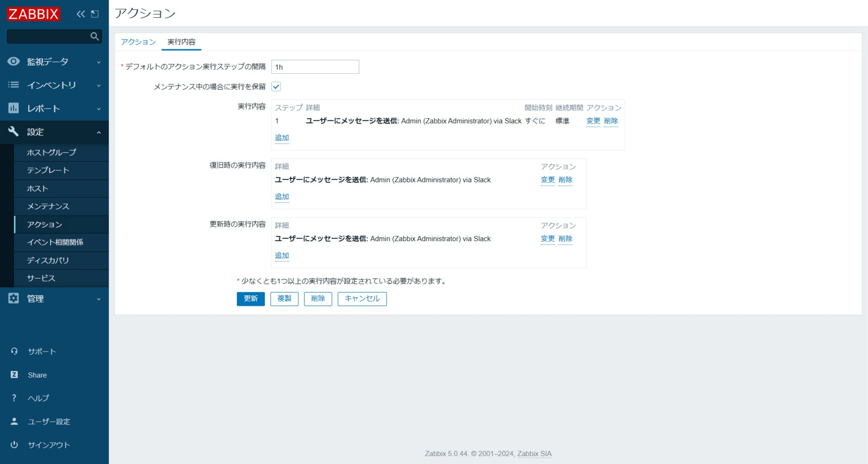Collapse the 設定 section chevron
This screenshot has height=464, width=868.
coord(99,132)
